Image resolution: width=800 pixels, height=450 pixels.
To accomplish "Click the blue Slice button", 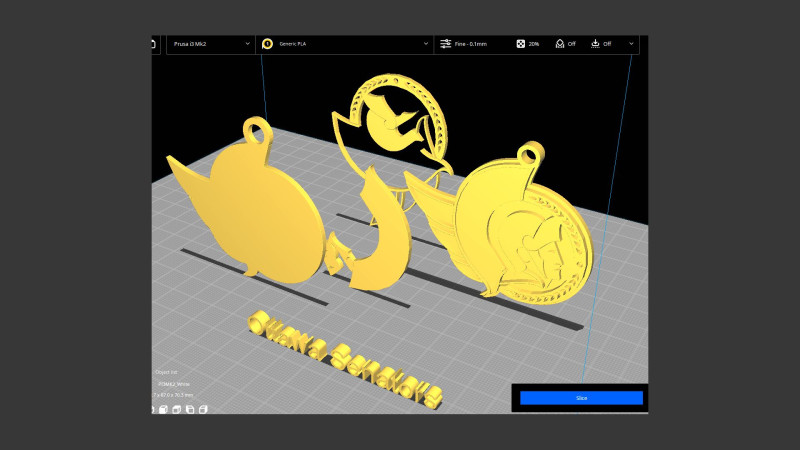I will click(x=581, y=398).
